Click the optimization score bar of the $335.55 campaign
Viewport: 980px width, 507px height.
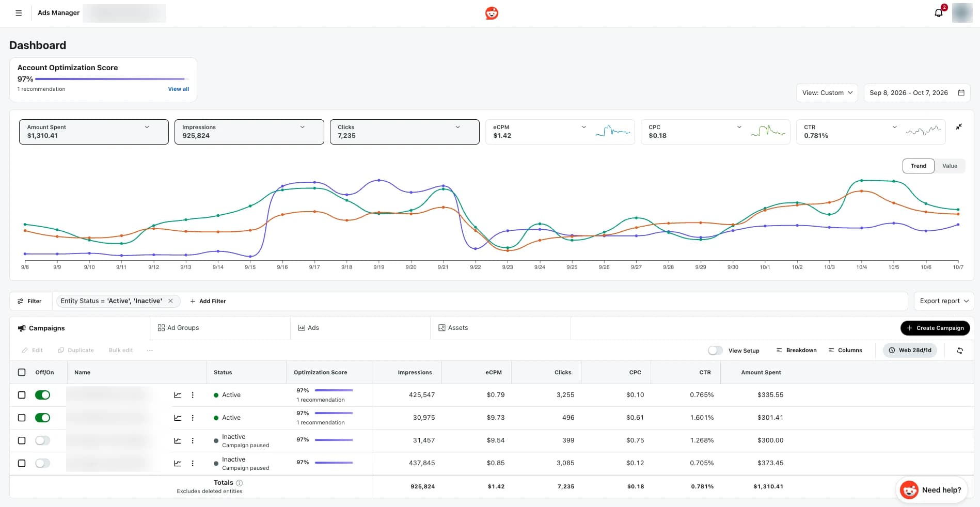pyautogui.click(x=334, y=390)
